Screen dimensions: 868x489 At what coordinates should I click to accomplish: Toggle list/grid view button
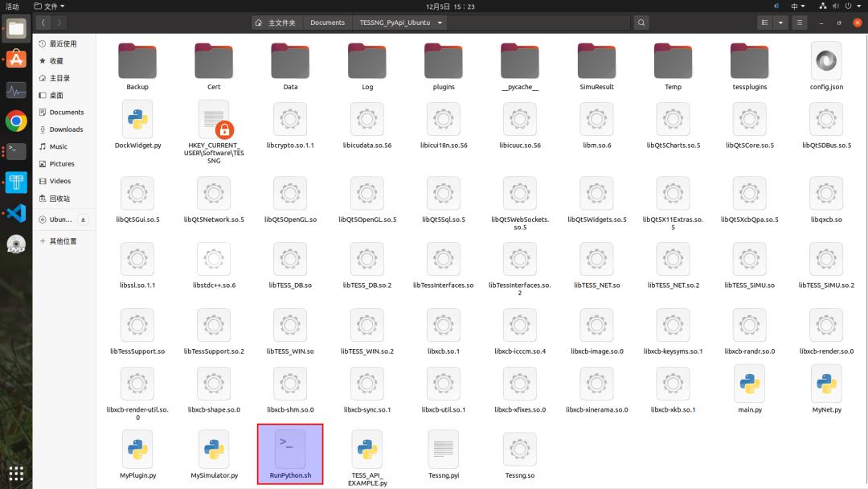[764, 23]
